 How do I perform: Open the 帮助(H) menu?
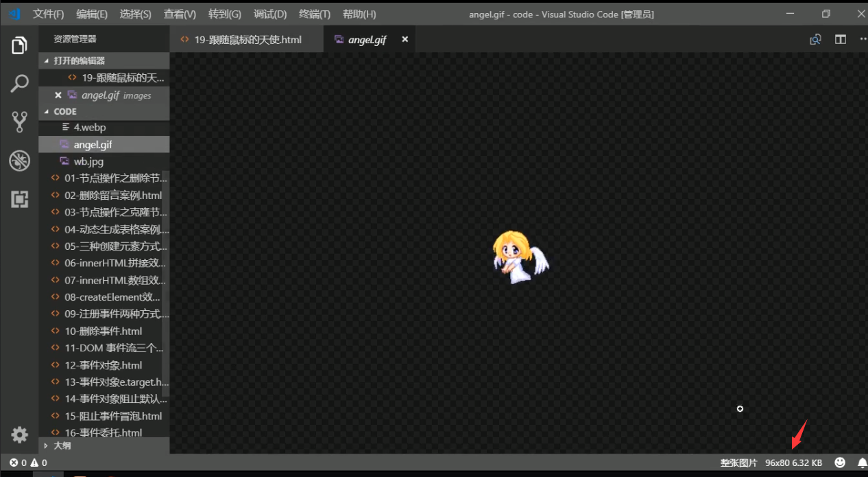[x=359, y=14]
